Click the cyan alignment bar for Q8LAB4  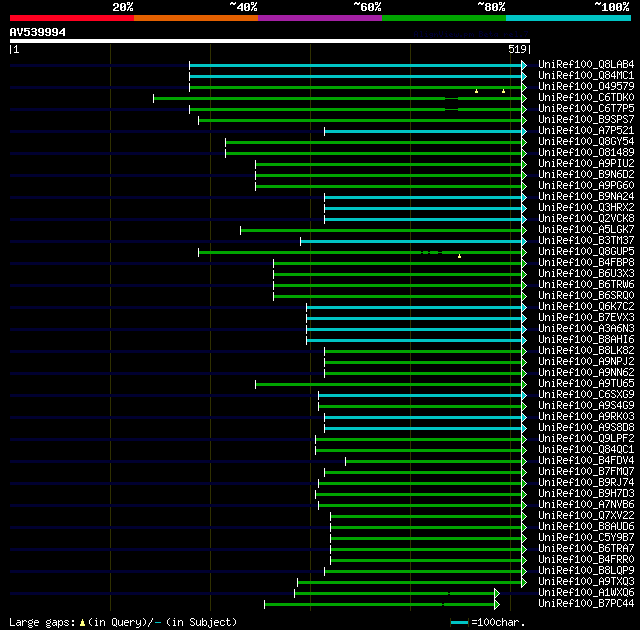pyautogui.click(x=356, y=65)
